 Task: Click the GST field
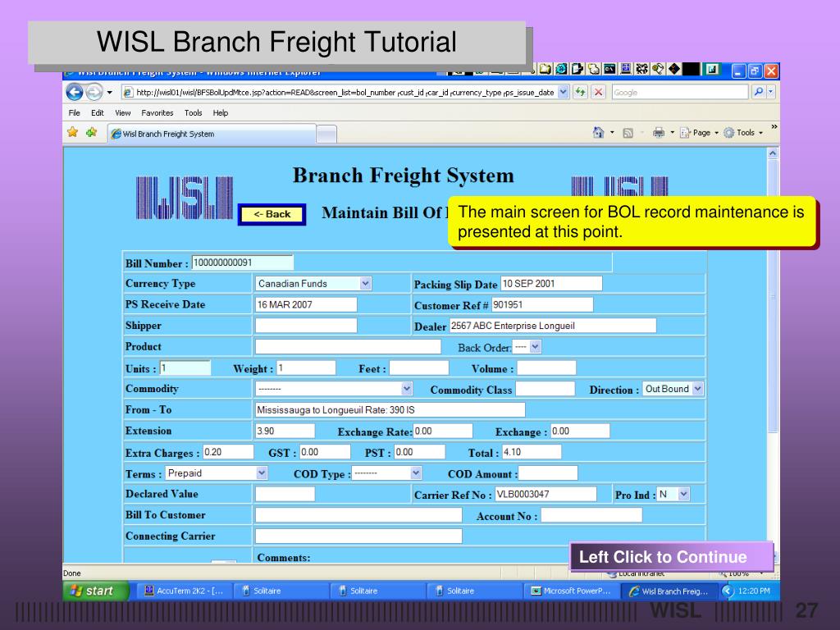click(325, 452)
